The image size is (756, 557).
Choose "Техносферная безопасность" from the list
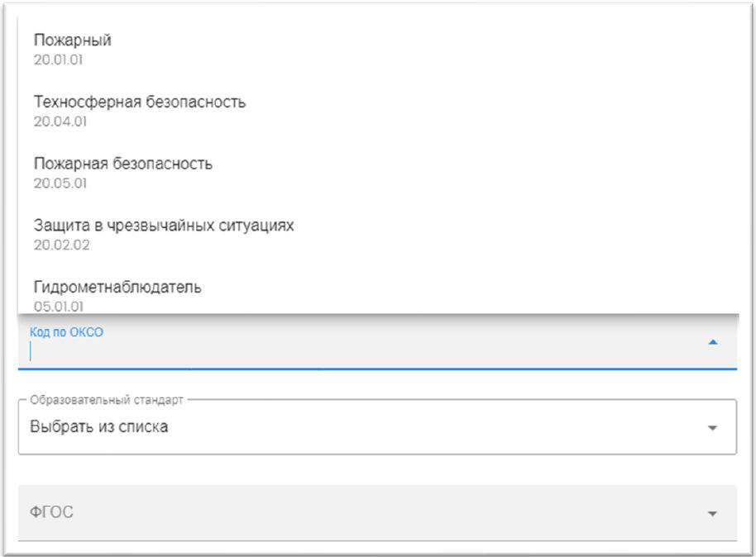tap(140, 102)
